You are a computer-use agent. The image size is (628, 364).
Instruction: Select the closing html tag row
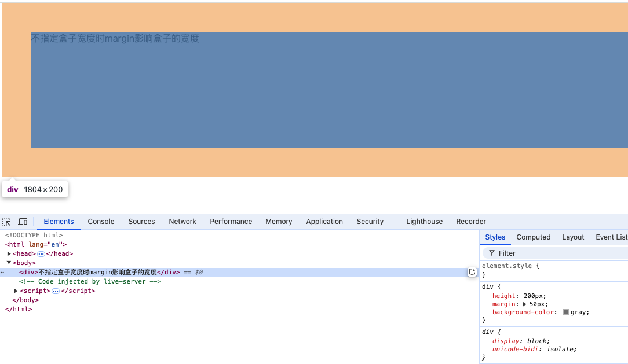coord(19,309)
